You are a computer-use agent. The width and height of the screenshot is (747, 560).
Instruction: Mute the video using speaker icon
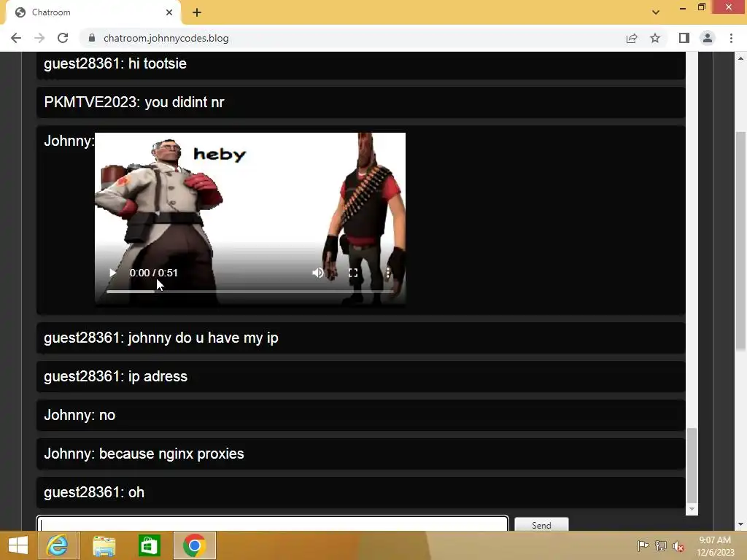pos(318,273)
